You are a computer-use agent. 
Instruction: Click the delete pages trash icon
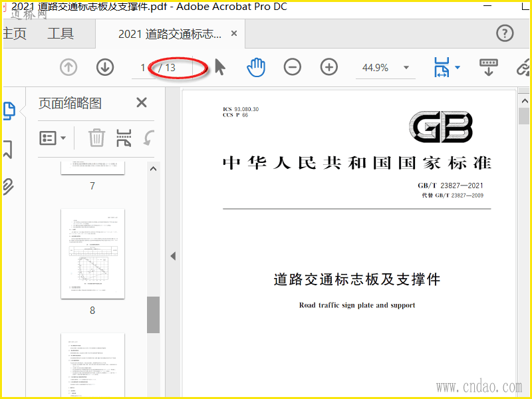pos(96,138)
